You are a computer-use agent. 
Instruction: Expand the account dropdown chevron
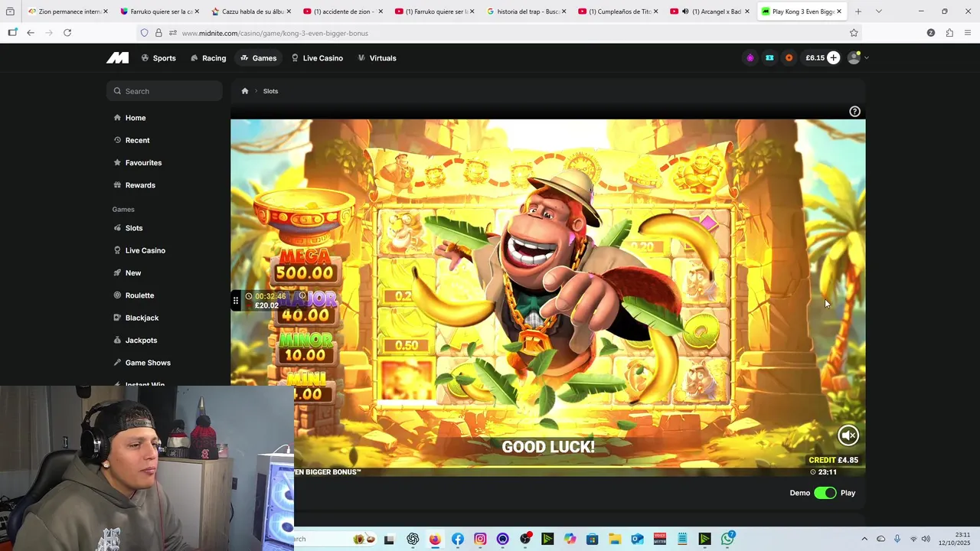867,58
